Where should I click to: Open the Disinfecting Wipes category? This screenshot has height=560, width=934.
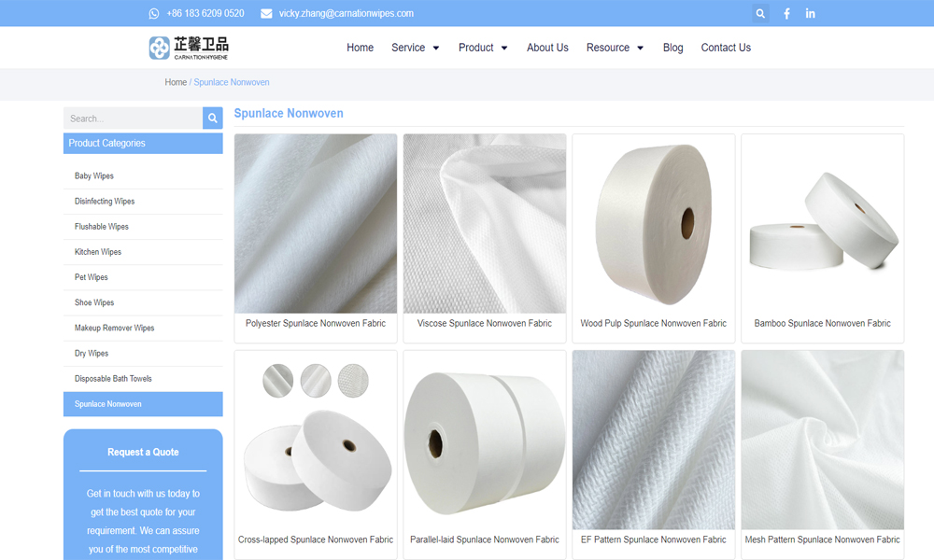(x=106, y=201)
